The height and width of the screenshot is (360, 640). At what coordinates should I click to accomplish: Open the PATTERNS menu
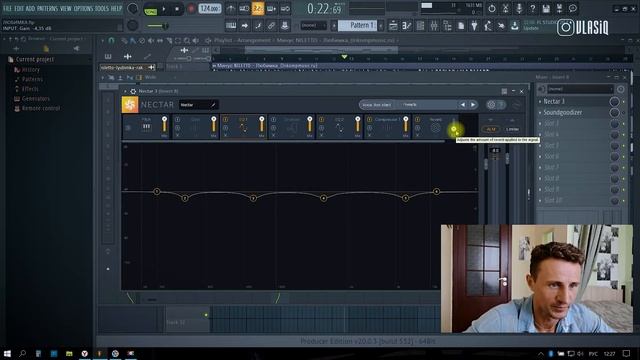click(47, 8)
